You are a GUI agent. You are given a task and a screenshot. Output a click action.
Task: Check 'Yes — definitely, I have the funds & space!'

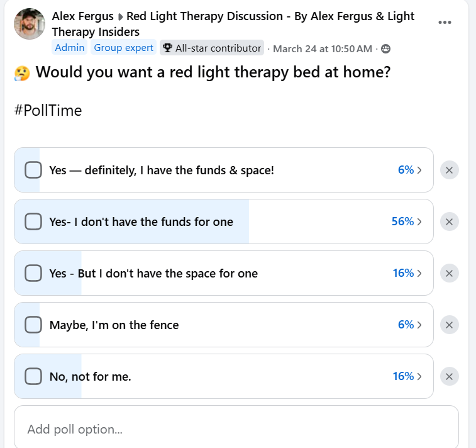coord(33,170)
